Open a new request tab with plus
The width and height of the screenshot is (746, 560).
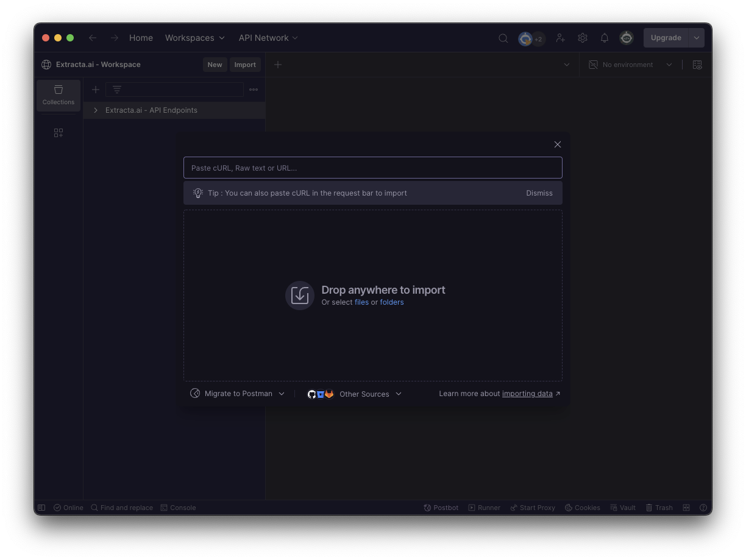[278, 65]
